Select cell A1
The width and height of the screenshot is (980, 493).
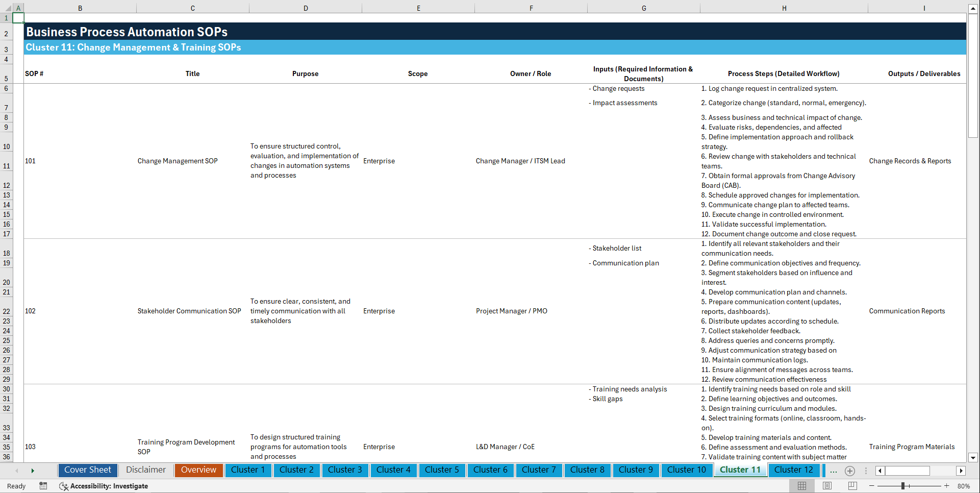pyautogui.click(x=18, y=18)
